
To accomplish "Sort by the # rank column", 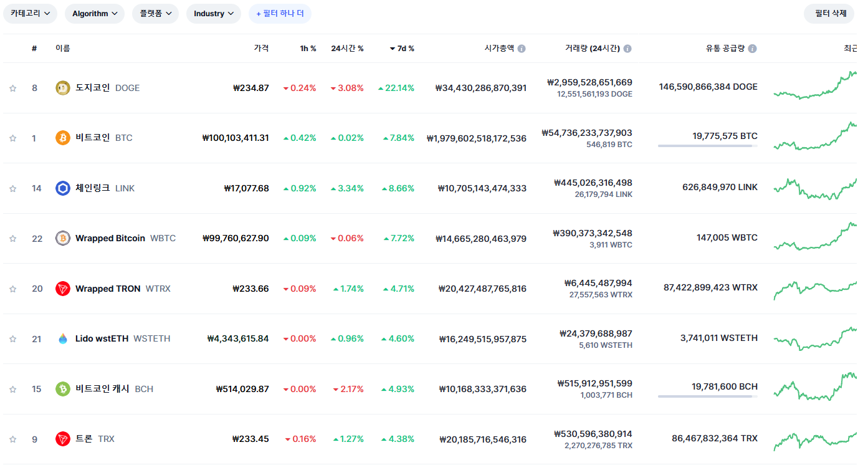I will coord(34,48).
